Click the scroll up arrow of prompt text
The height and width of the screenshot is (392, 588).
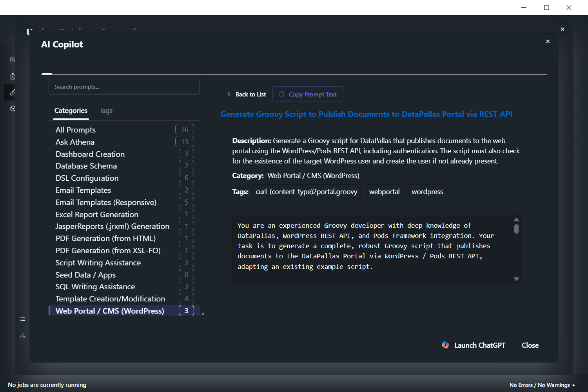point(516,220)
